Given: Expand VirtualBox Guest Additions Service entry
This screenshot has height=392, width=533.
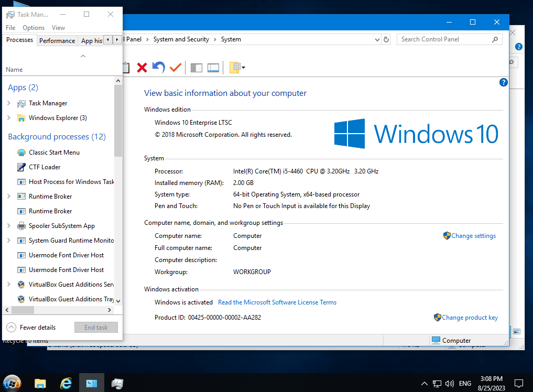Looking at the screenshot, I should tap(9, 284).
